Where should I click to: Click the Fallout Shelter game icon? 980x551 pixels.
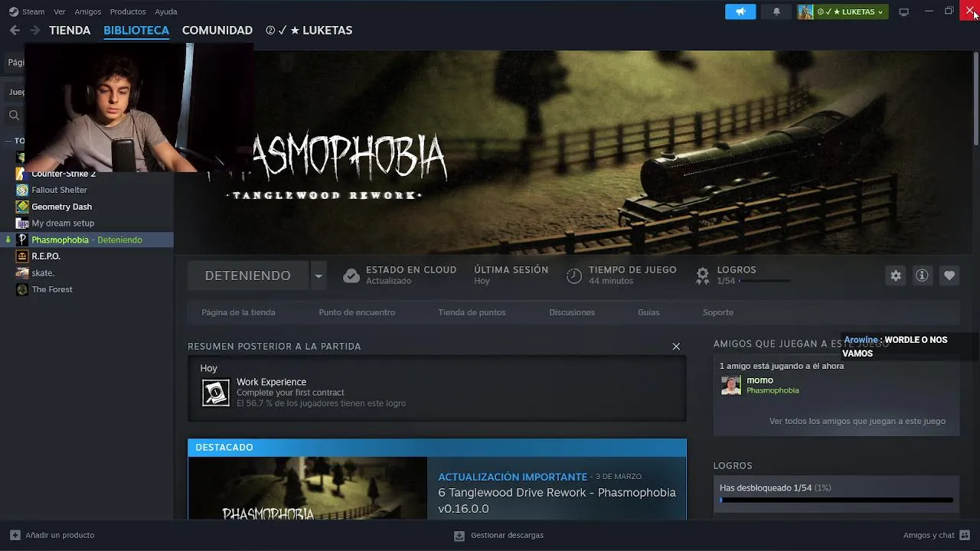click(22, 190)
